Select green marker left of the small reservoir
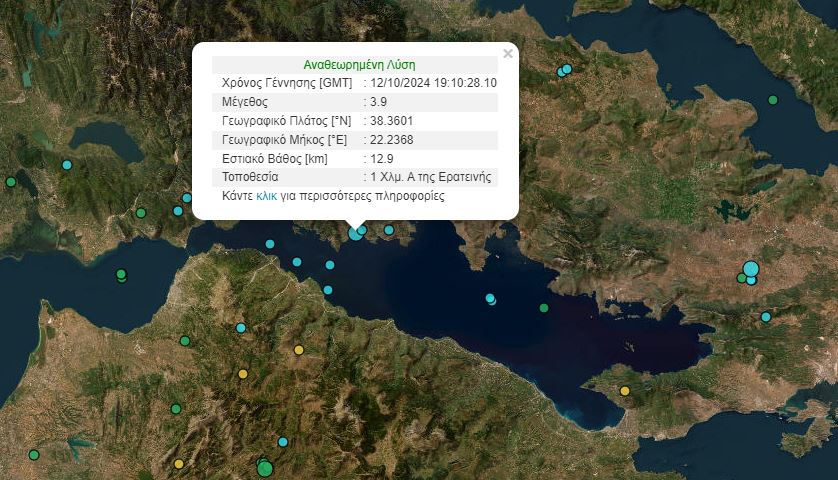This screenshot has width=838, height=480. coord(33,455)
